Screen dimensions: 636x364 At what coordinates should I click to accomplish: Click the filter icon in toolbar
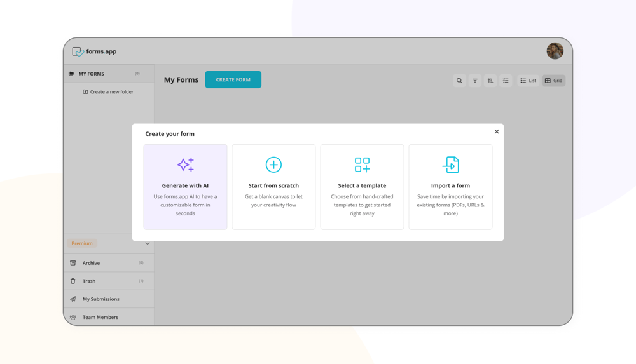pos(475,81)
